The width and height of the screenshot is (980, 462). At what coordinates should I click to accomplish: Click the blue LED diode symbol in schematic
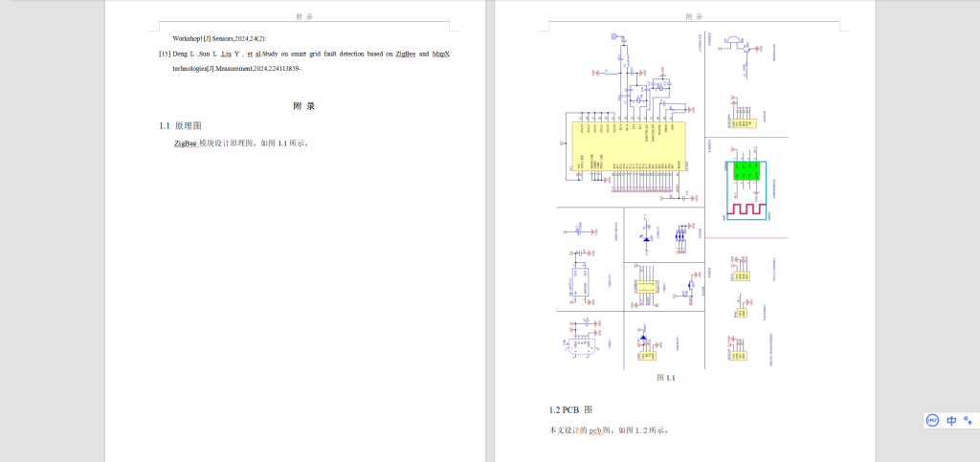click(x=646, y=237)
